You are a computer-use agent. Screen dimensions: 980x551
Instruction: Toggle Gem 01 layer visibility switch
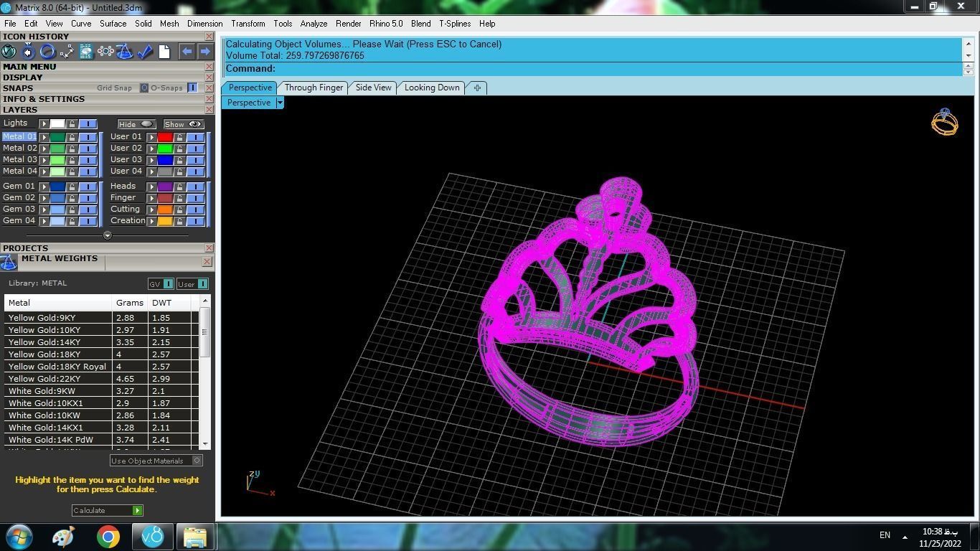pyautogui.click(x=88, y=187)
